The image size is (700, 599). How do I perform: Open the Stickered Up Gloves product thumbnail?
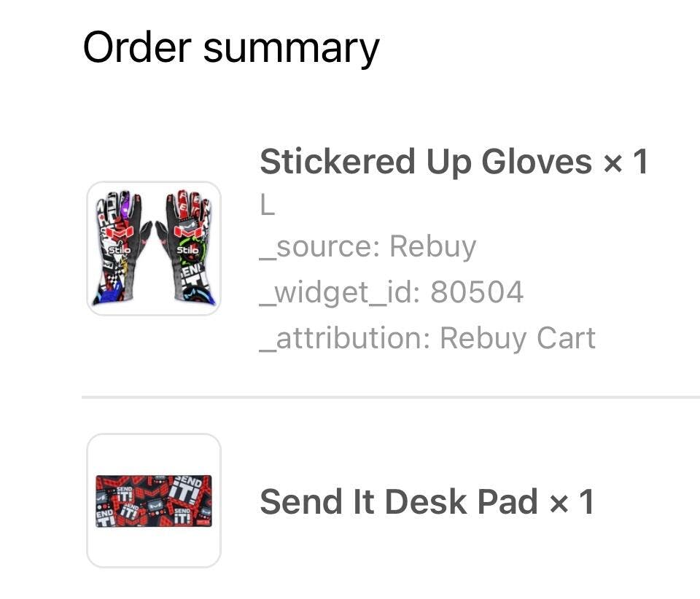click(154, 248)
